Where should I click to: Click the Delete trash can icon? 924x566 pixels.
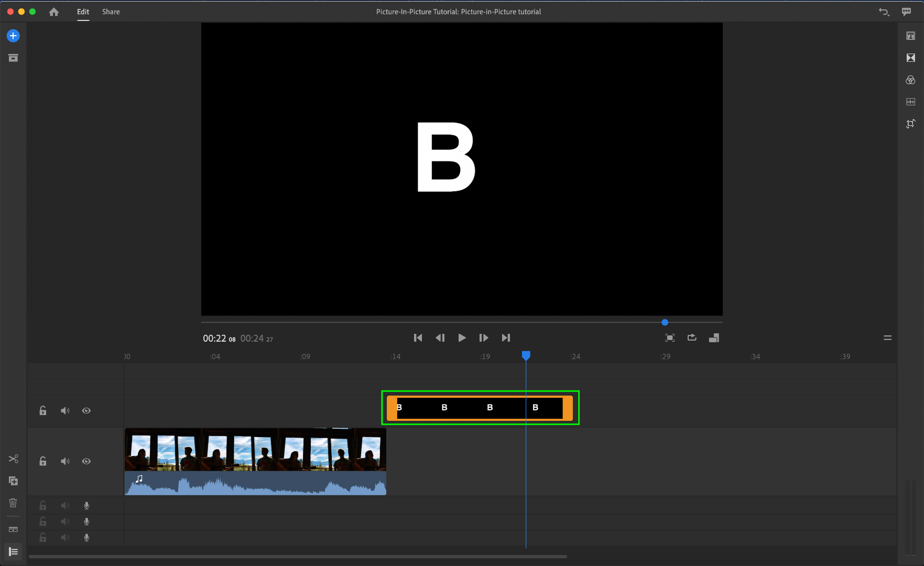[x=13, y=503]
